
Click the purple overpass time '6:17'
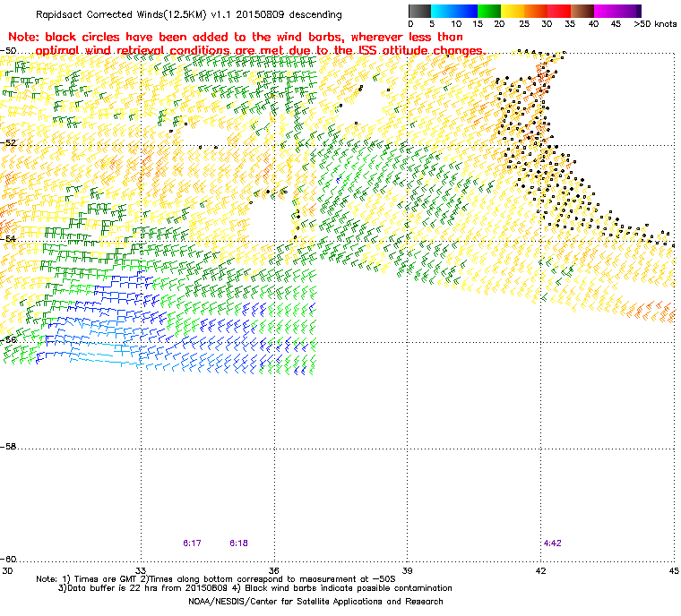pyautogui.click(x=192, y=543)
